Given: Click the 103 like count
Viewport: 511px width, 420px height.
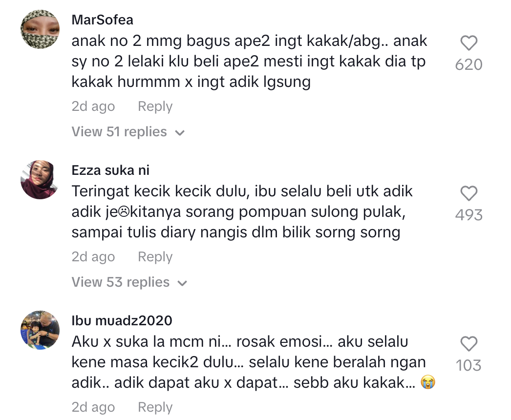Looking at the screenshot, I should (x=468, y=365).
